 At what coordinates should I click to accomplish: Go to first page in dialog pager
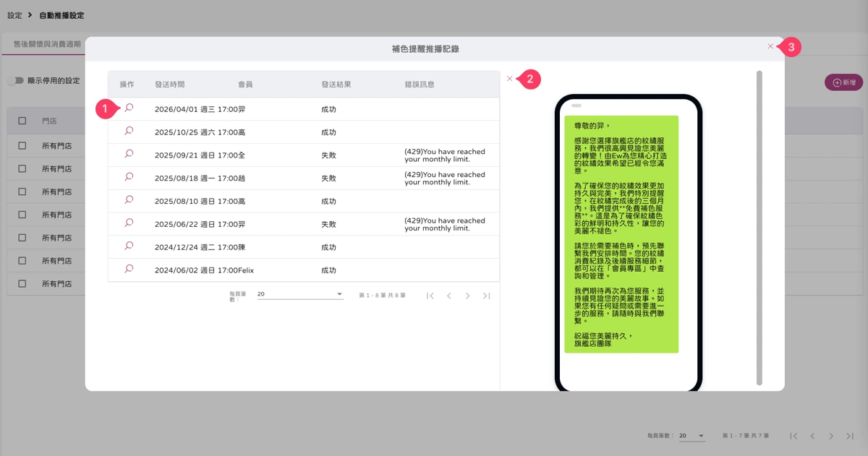click(x=430, y=296)
